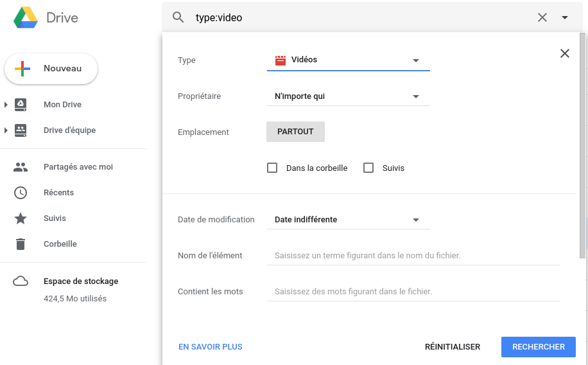Click the Nom de l'élément input field

[413, 256]
